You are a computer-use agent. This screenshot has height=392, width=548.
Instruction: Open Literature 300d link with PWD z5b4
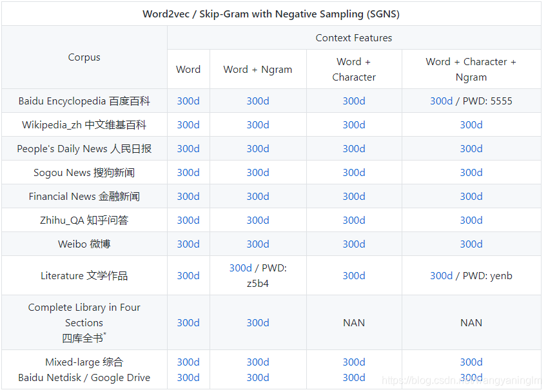pos(240,268)
